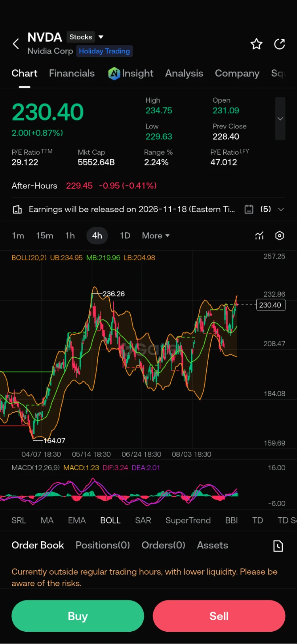Open the Analysis tab

(184, 73)
